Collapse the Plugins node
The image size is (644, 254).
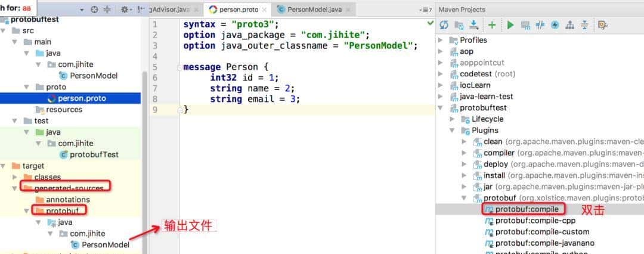click(x=453, y=131)
